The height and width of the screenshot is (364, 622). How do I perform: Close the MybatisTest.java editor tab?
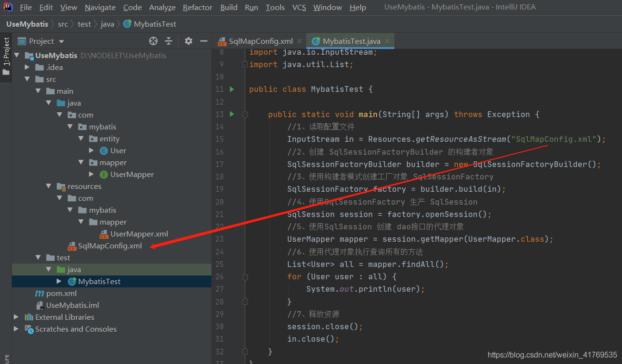click(x=387, y=41)
